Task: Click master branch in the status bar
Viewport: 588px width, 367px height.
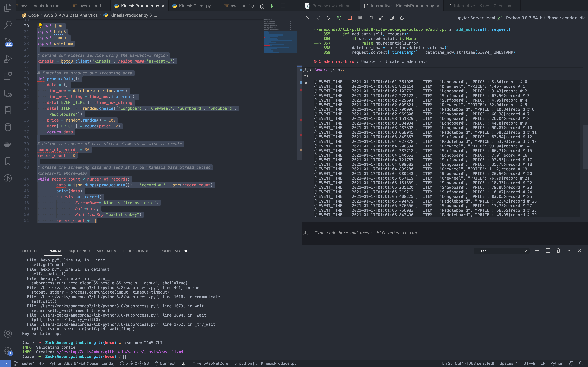Action: point(24,363)
